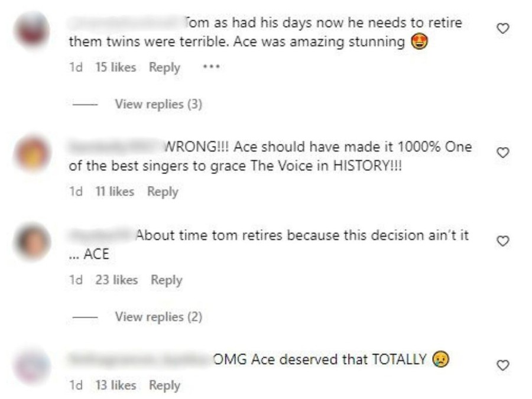This screenshot has height=399, width=532.
Task: Like the "WRONG!!! Ace should have made it" comment
Action: 502,153
